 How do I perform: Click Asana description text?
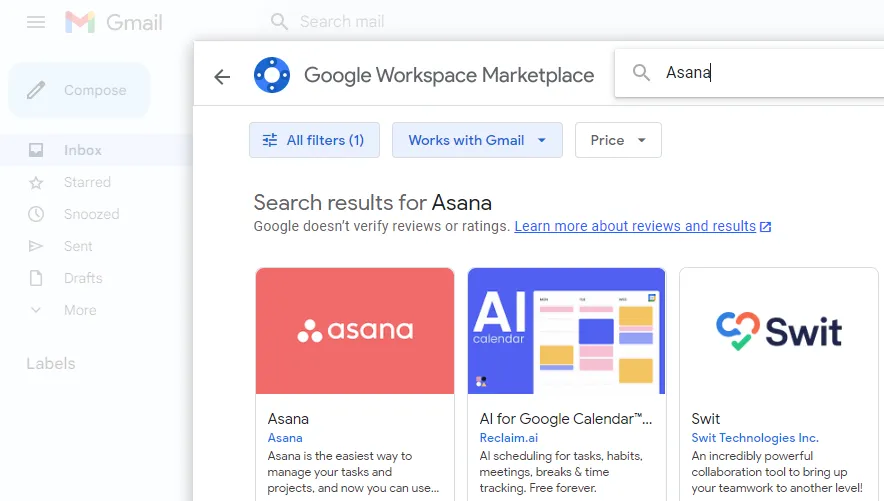pos(353,472)
